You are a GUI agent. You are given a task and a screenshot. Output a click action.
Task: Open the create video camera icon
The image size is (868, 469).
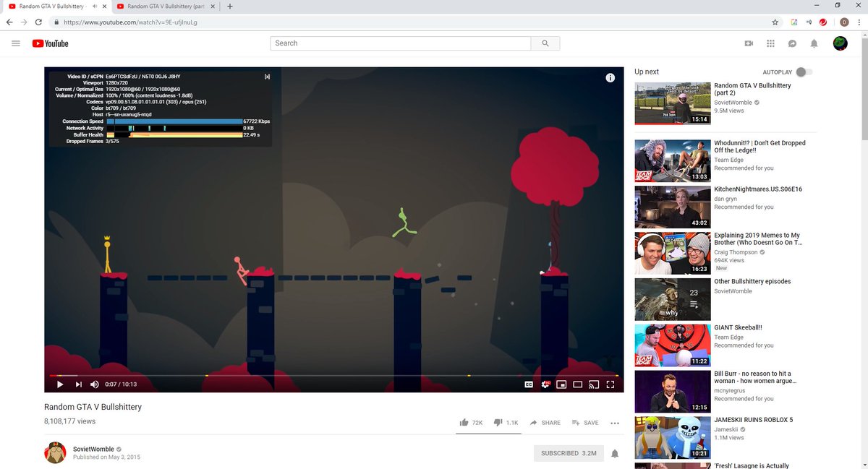[x=749, y=43]
